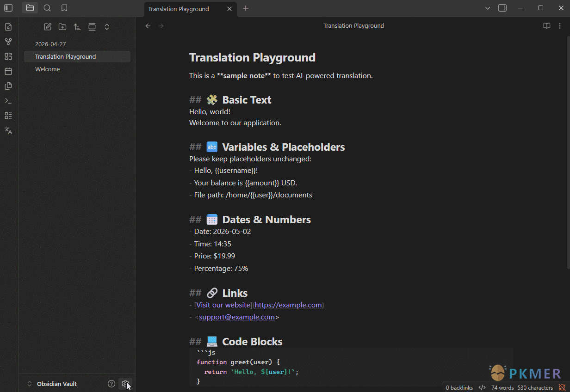The width and height of the screenshot is (570, 392).
Task: Open graph view ribbon icon
Action: [8, 42]
